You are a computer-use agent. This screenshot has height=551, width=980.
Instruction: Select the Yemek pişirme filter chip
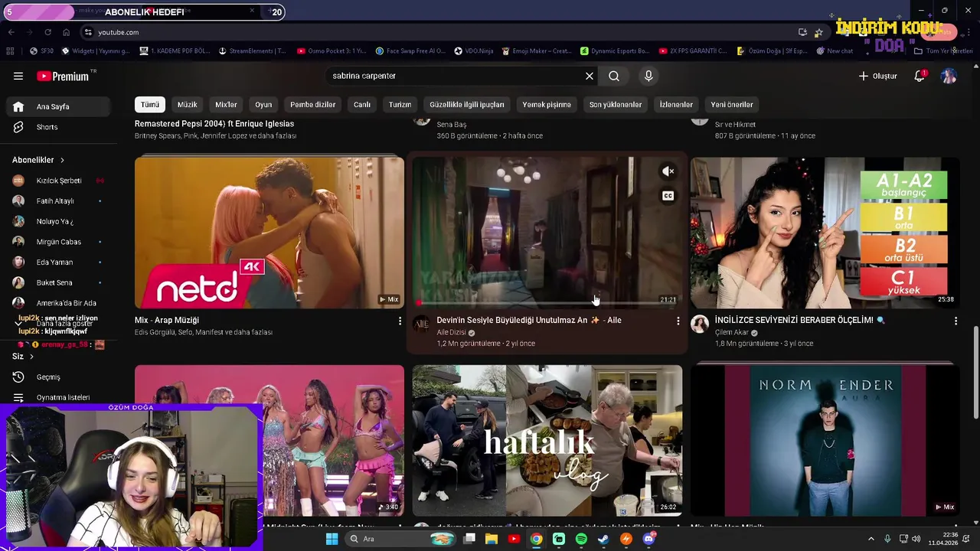click(x=547, y=105)
